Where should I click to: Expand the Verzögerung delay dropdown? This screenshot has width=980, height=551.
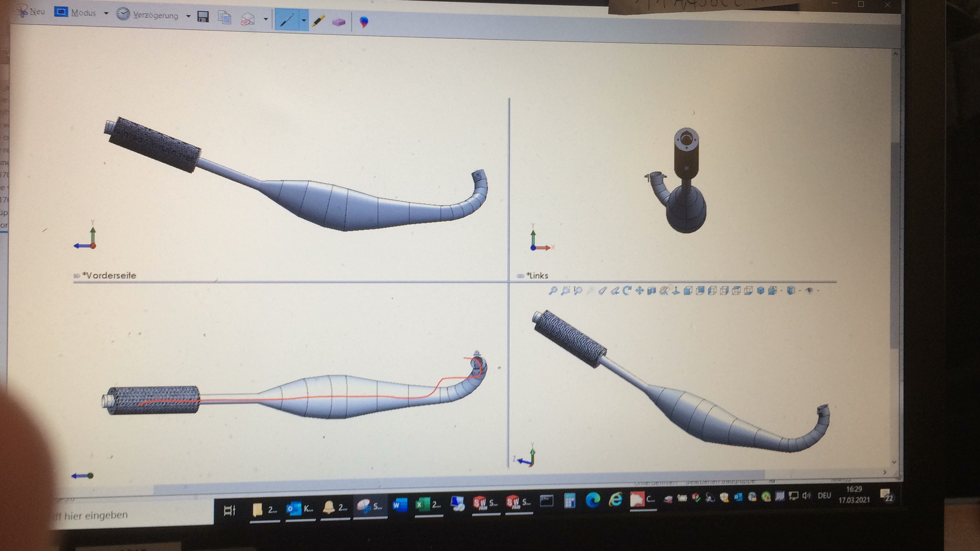[x=188, y=16]
